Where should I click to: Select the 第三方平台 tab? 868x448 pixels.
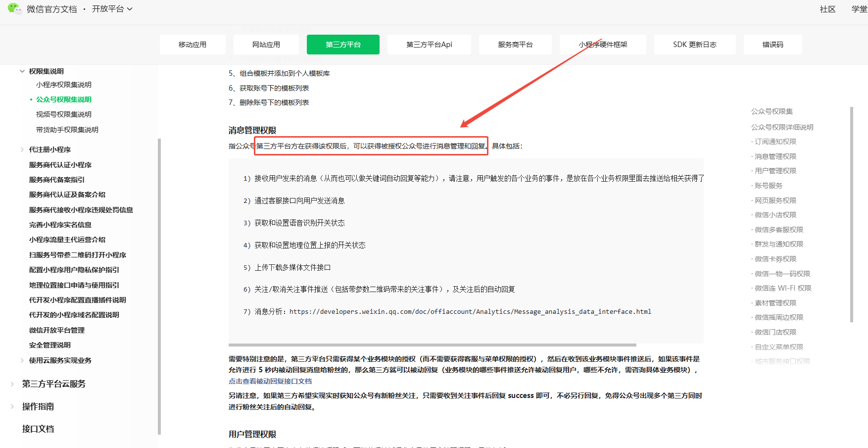(343, 45)
